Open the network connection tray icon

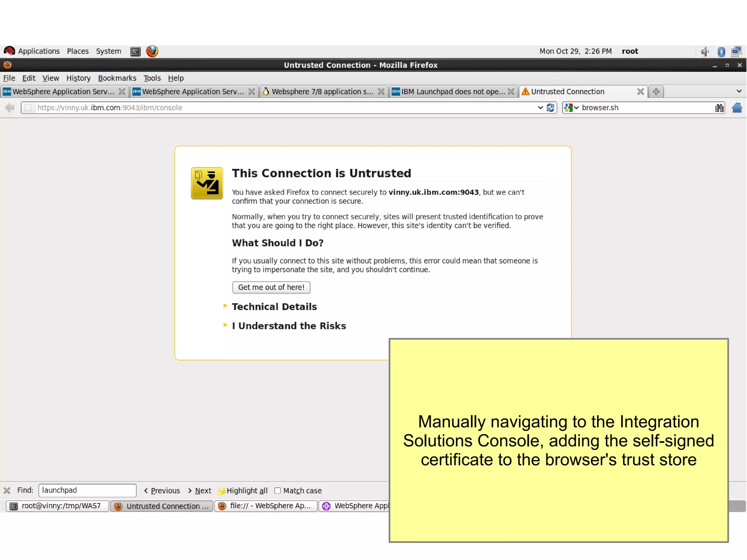pyautogui.click(x=736, y=51)
